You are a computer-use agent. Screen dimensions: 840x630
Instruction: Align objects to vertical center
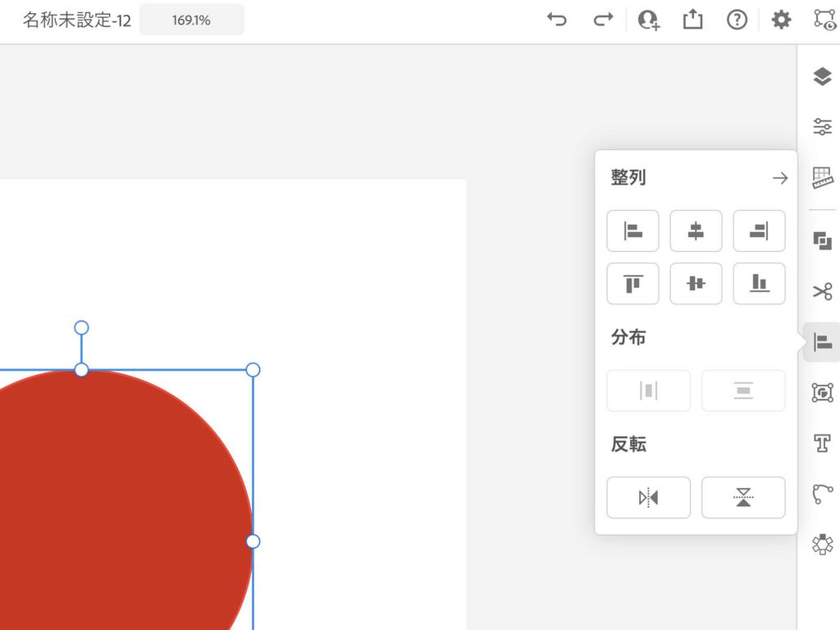point(696,283)
